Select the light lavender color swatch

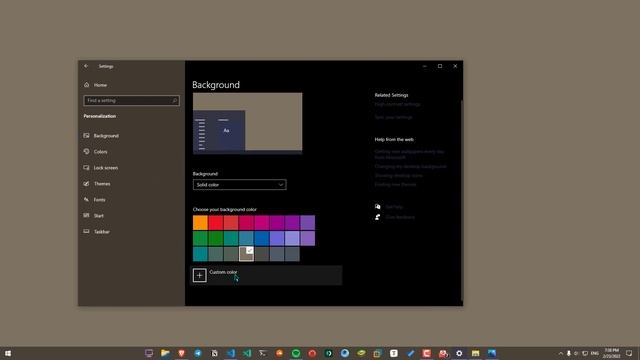pos(292,238)
